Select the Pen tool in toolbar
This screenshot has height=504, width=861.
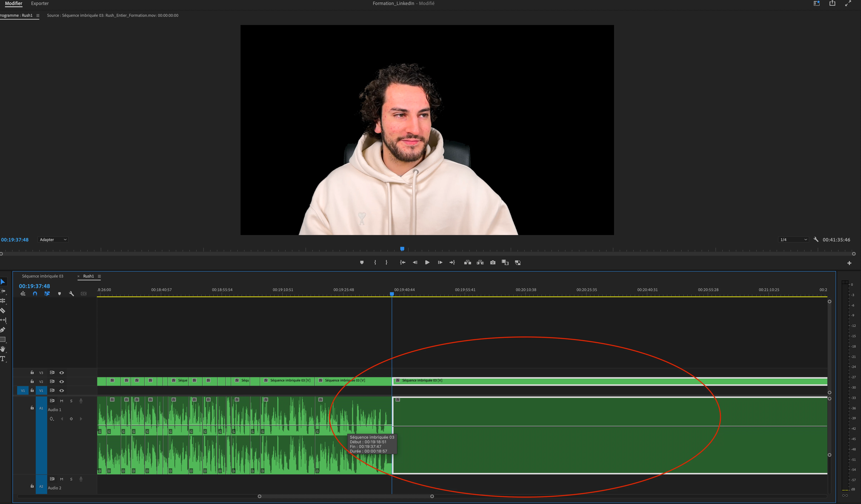3,330
